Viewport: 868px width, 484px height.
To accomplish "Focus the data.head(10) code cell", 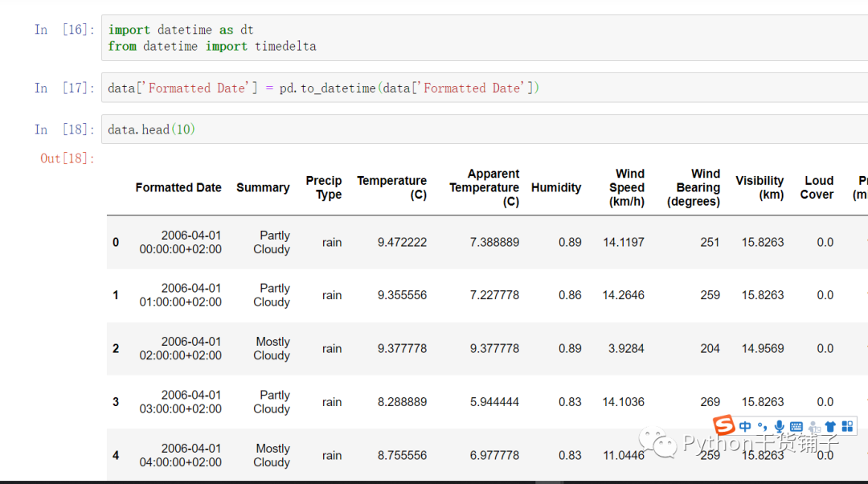I will point(485,129).
